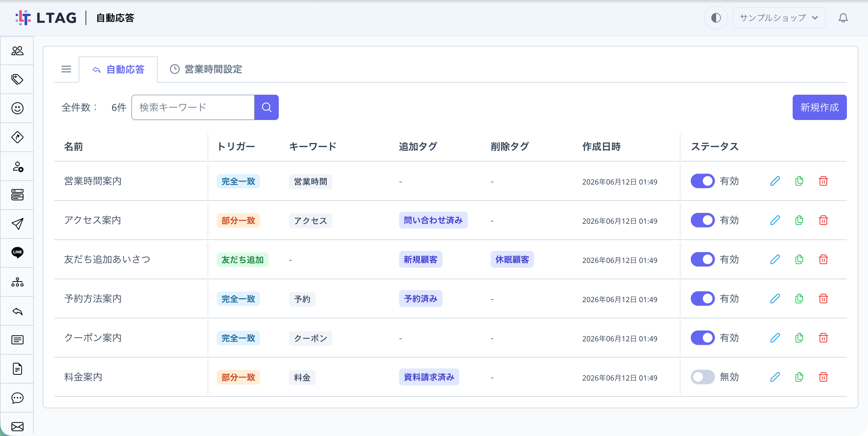Click the envelope mail sidebar icon

point(17,427)
